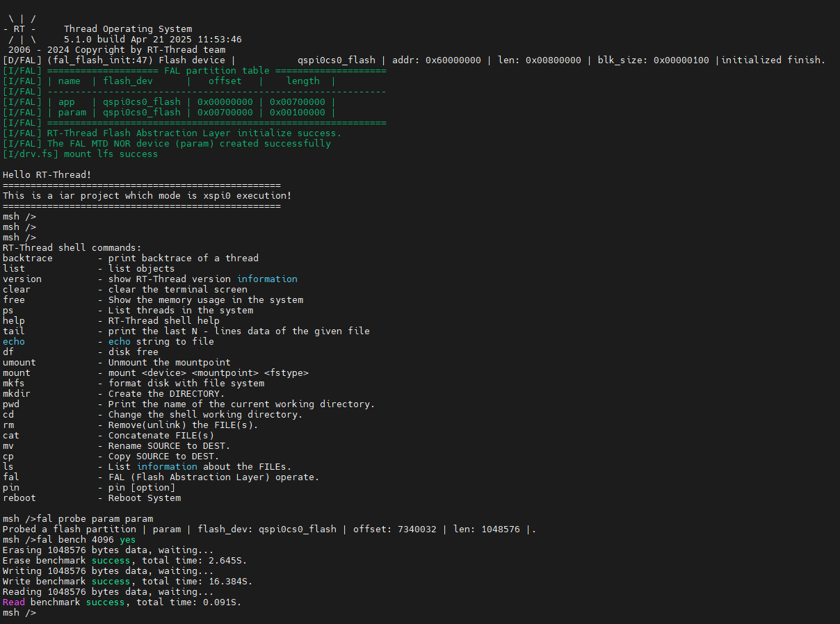Screen dimensions: 840x624
Task: Click the 'version' command name
Action: [x=22, y=279]
